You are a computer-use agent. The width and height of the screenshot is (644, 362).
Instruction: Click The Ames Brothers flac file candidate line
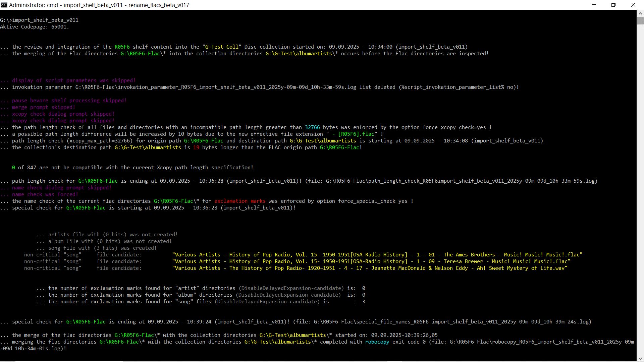pyautogui.click(x=377, y=255)
